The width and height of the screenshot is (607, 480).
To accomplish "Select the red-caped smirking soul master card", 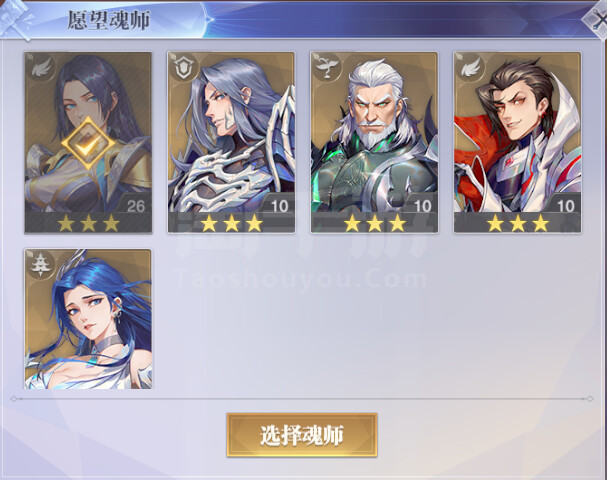I will (x=518, y=143).
